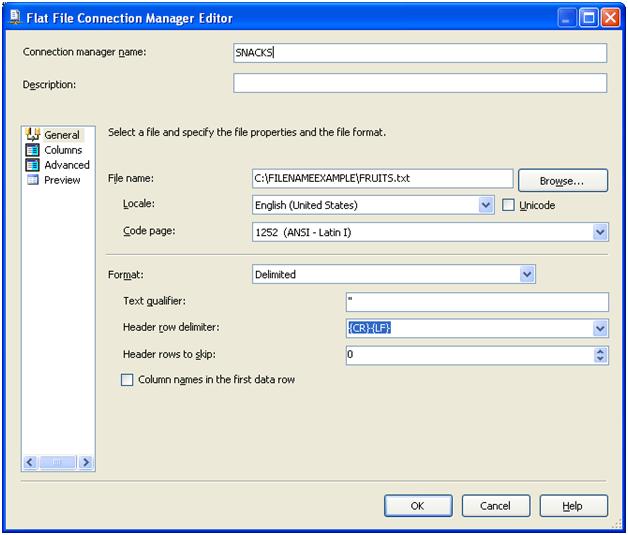Confirm with the OK button
628x535 pixels.
click(418, 506)
